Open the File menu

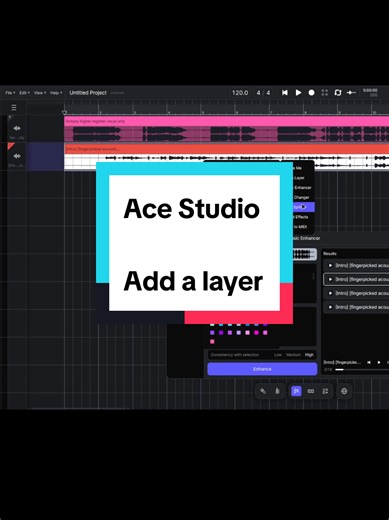pos(10,93)
